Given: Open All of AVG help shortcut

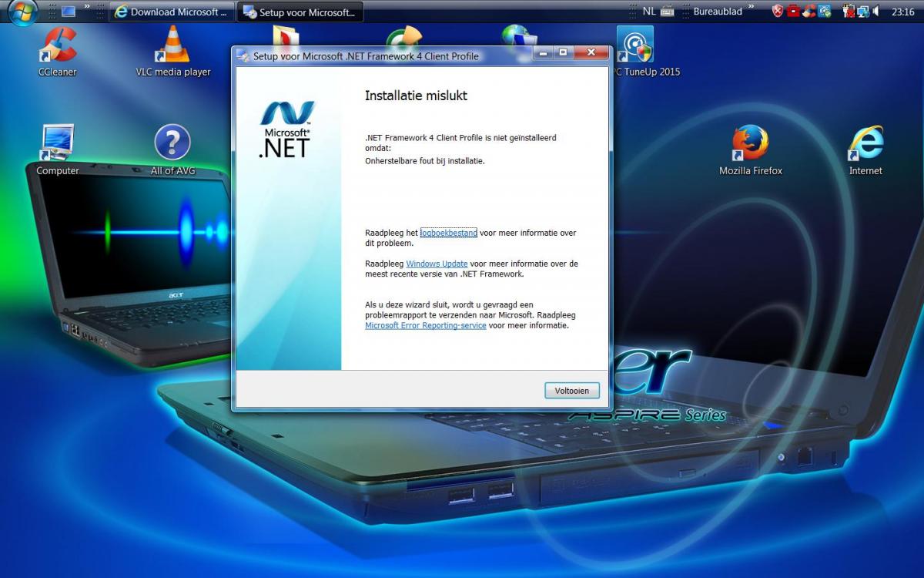Looking at the screenshot, I should [172, 150].
